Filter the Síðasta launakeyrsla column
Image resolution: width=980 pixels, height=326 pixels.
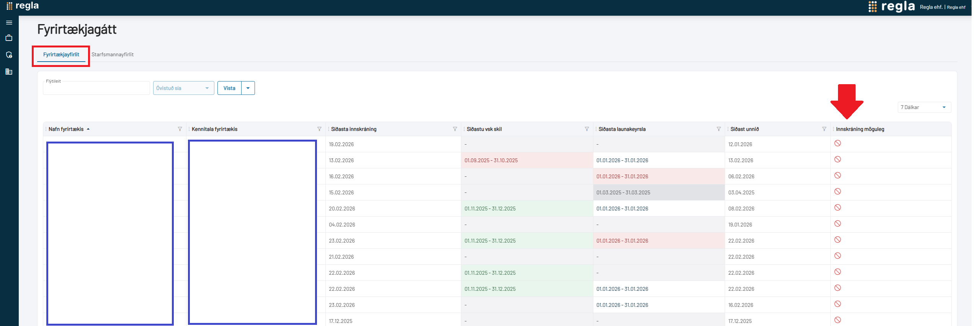coord(719,129)
